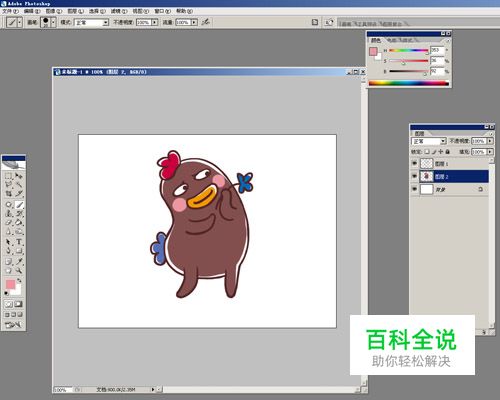This screenshot has width=500, height=400.
Task: Open the 图层 (Layer) menu
Action: pos(76,11)
